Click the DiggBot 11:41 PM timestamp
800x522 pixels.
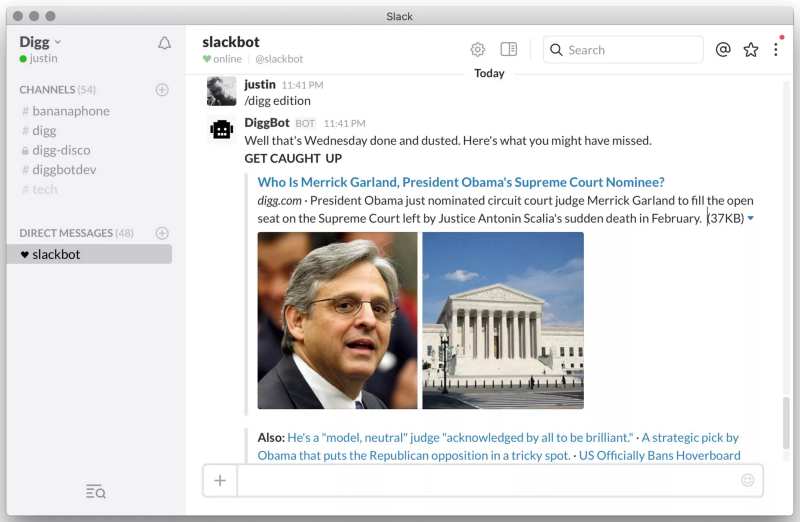coord(344,123)
